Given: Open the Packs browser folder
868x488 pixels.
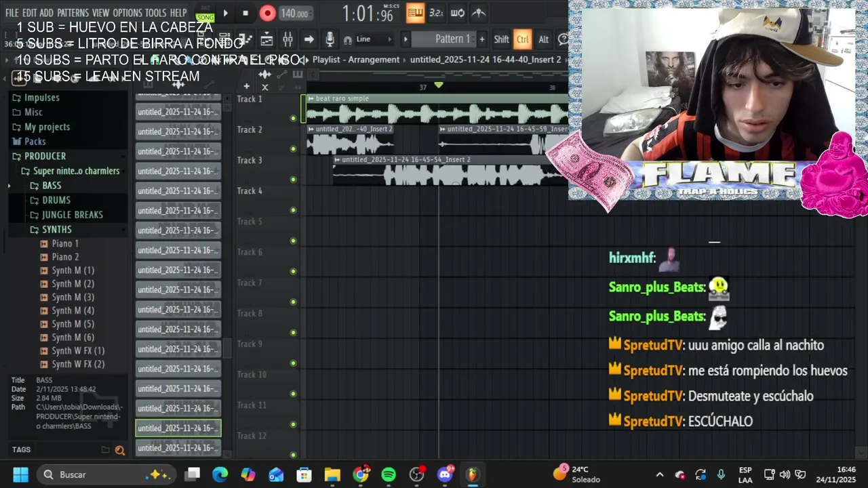Looking at the screenshot, I should (x=35, y=142).
